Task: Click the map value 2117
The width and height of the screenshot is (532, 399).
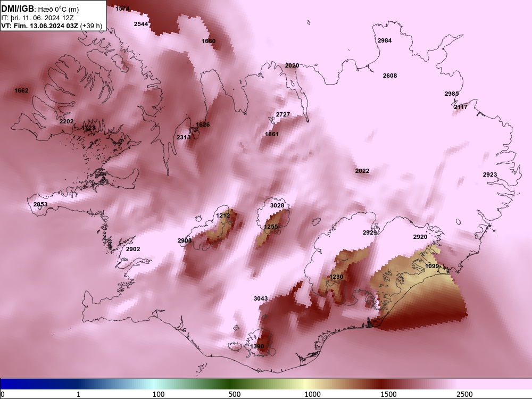Action: 461,107
